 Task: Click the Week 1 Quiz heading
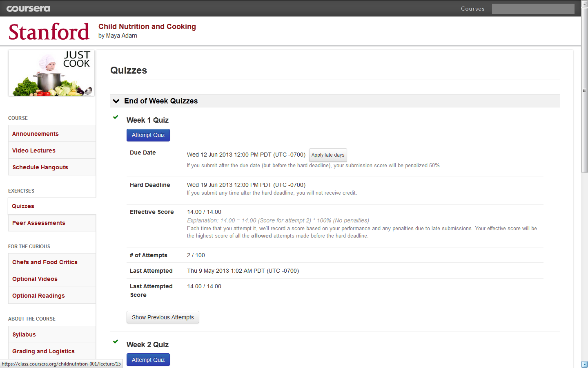coord(147,120)
